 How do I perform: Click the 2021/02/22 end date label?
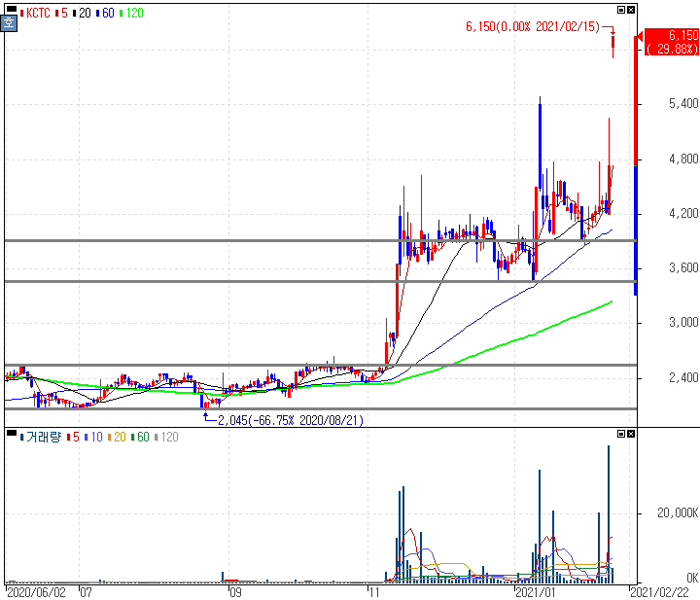click(x=659, y=592)
